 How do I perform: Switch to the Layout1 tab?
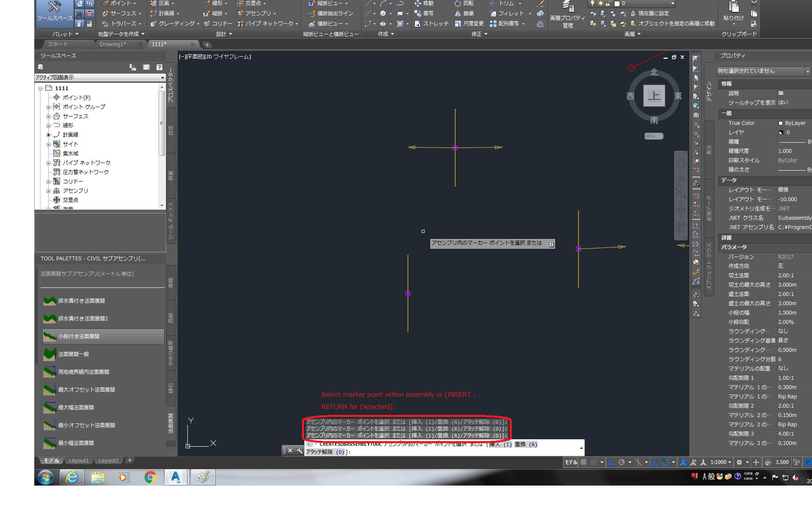[x=79, y=460]
